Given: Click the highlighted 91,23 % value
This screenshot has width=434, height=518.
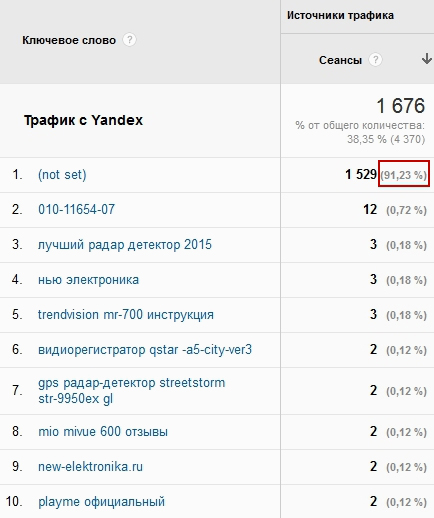Looking at the screenshot, I should (404, 174).
